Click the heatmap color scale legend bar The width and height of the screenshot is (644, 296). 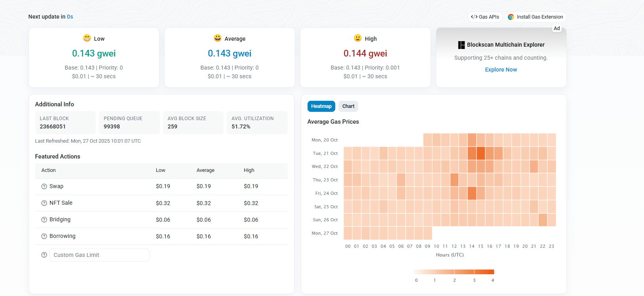pyautogui.click(x=454, y=272)
